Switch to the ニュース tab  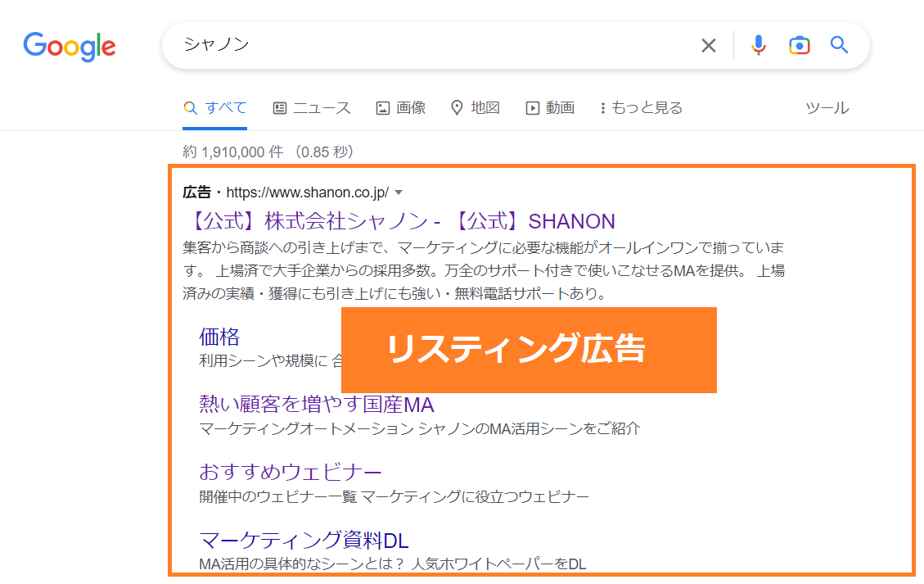(x=312, y=108)
